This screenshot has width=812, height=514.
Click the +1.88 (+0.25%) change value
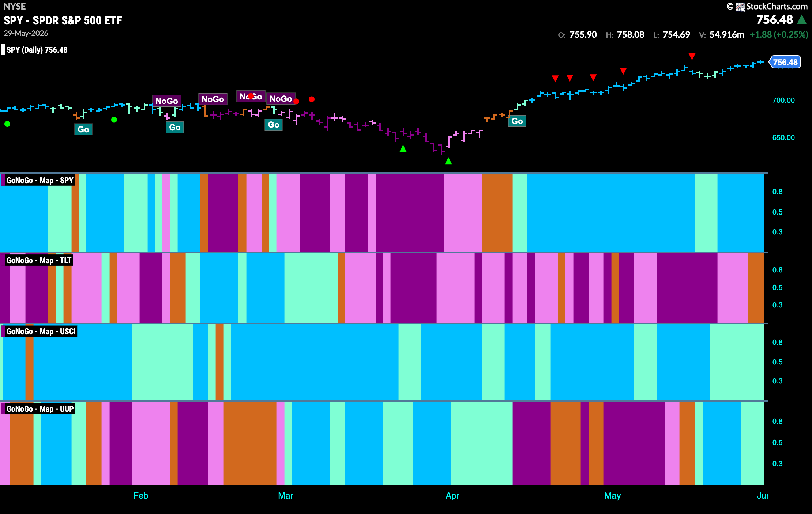coord(779,35)
